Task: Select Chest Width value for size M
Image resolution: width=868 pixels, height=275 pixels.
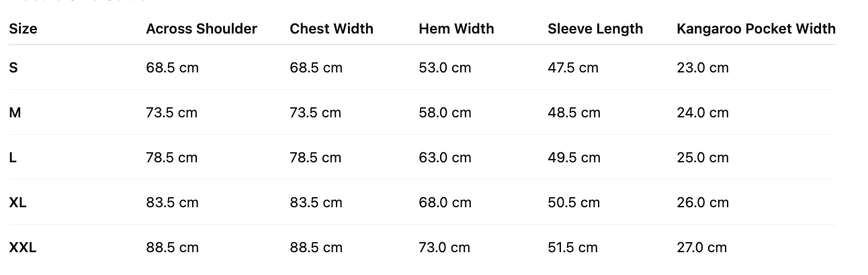Action: 316,113
